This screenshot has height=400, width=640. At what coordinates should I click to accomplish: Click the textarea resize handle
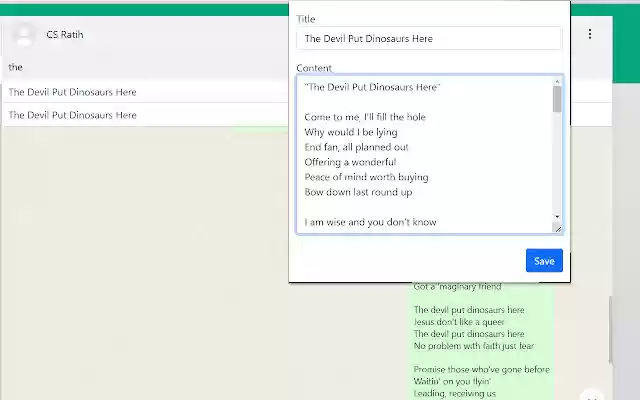pyautogui.click(x=558, y=229)
